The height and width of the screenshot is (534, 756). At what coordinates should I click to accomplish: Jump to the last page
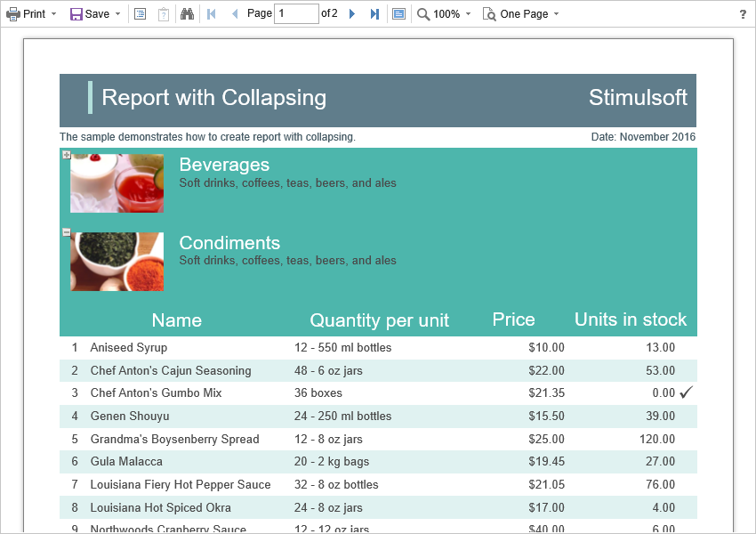click(x=374, y=14)
